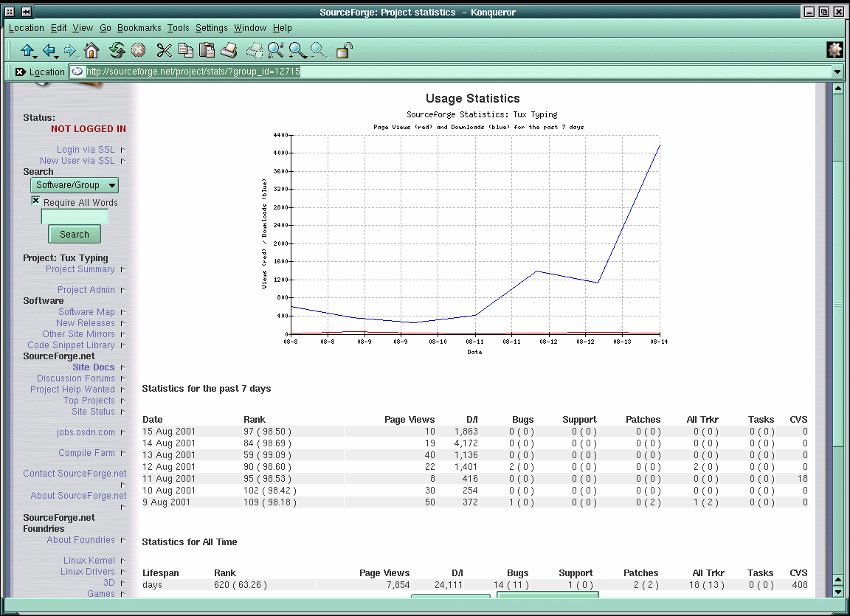Follow the New User via SSL link
The width and height of the screenshot is (850, 616).
[77, 160]
